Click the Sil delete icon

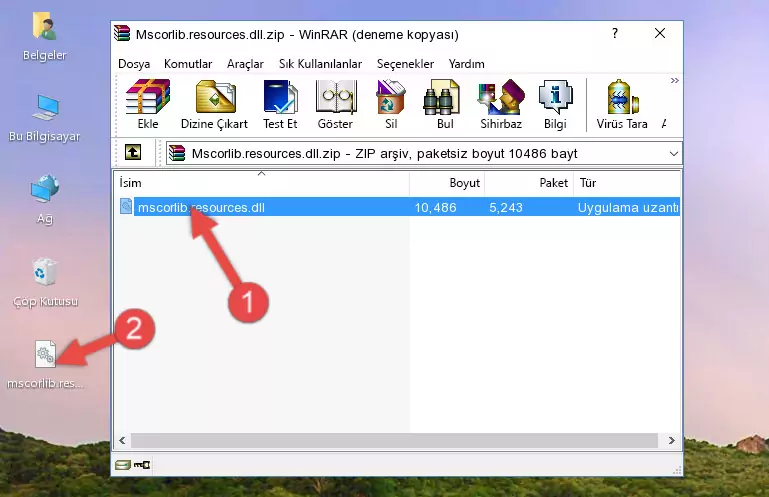(x=391, y=104)
